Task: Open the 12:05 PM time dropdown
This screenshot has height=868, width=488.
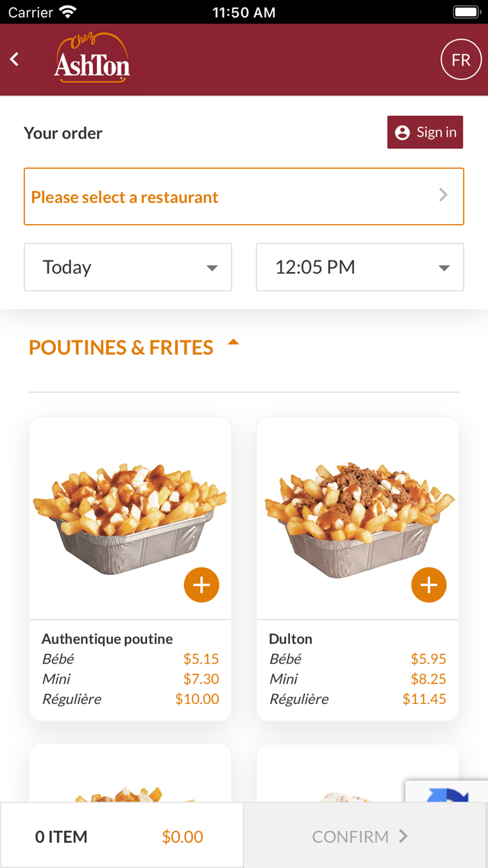Action: [x=360, y=267]
